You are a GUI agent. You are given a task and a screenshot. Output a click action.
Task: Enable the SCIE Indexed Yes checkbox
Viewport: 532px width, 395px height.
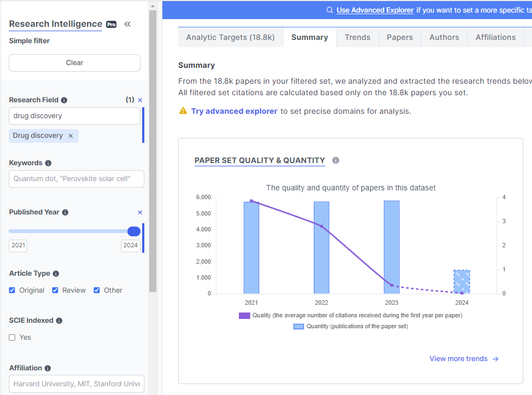click(11, 337)
